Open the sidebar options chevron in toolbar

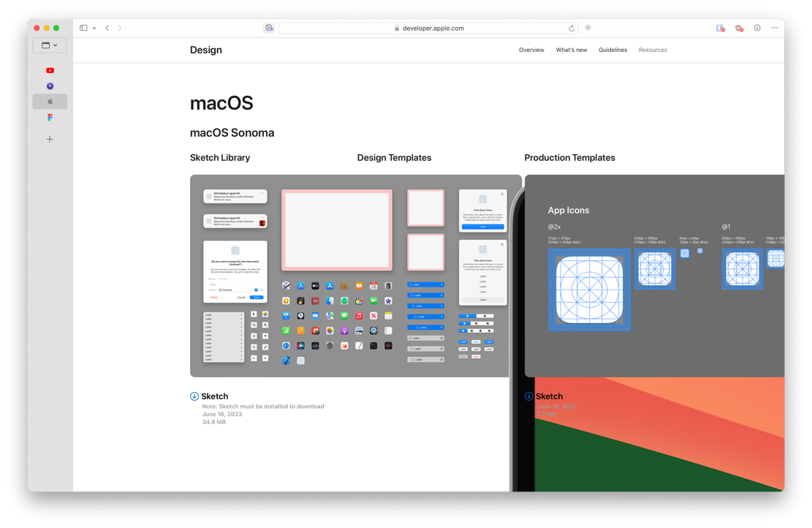(94, 28)
